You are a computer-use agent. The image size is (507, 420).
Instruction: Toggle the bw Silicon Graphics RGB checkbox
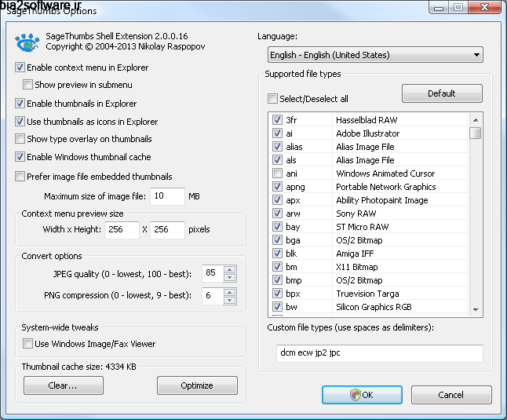[277, 306]
